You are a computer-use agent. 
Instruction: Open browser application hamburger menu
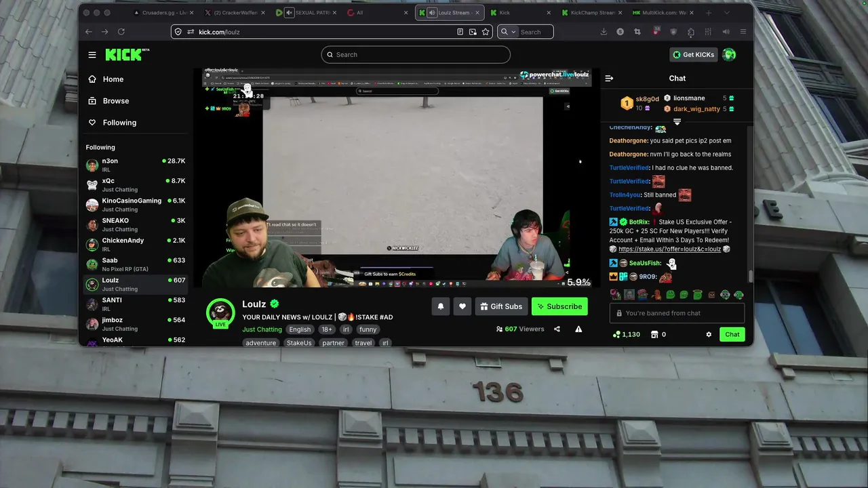[743, 32]
